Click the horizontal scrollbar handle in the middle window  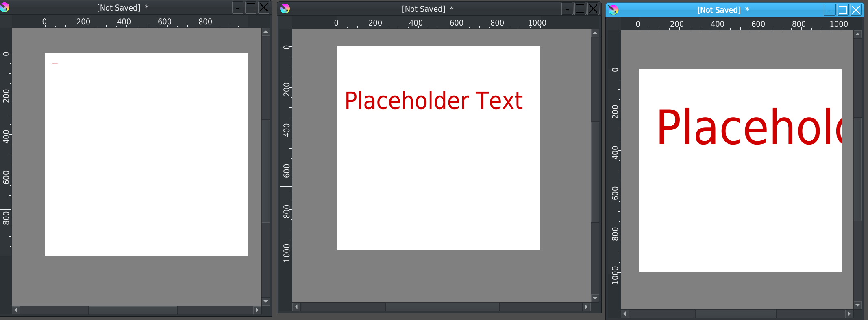(442, 307)
